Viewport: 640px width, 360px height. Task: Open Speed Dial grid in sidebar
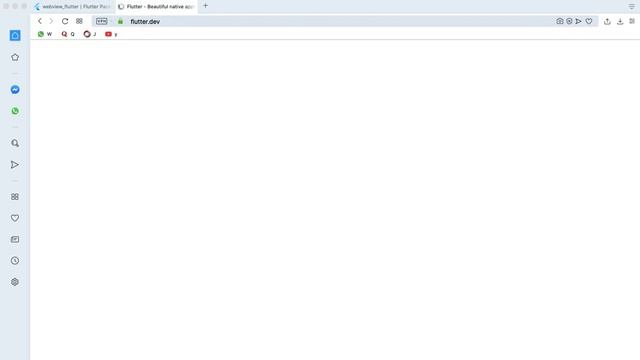(15, 197)
